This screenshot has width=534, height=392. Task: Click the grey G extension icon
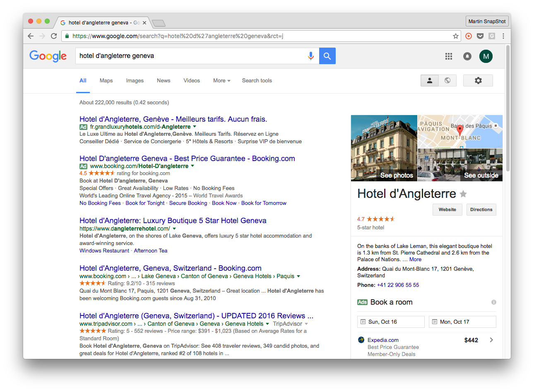492,36
